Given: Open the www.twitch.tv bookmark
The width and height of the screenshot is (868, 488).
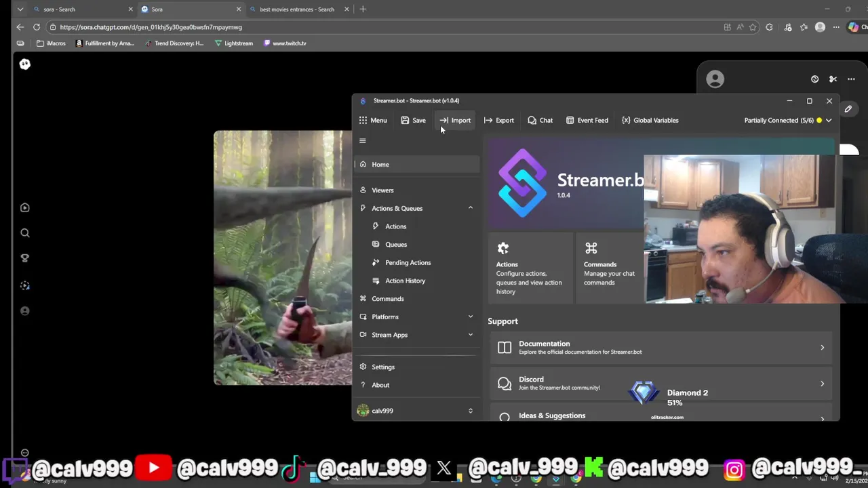Looking at the screenshot, I should tap(285, 43).
